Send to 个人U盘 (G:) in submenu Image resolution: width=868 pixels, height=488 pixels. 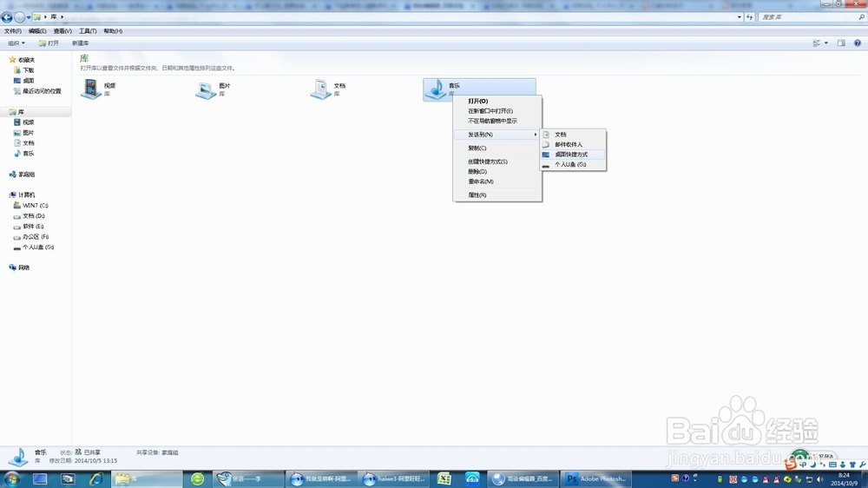573,164
